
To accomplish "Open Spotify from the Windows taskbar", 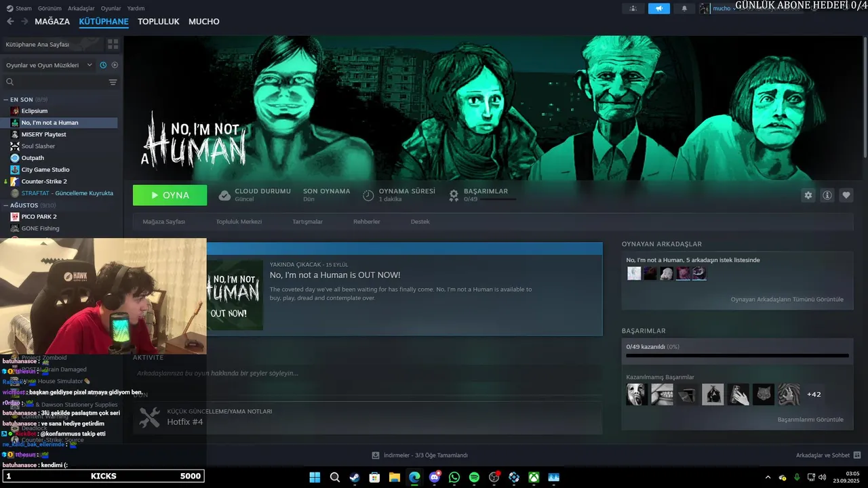I will coord(474,477).
